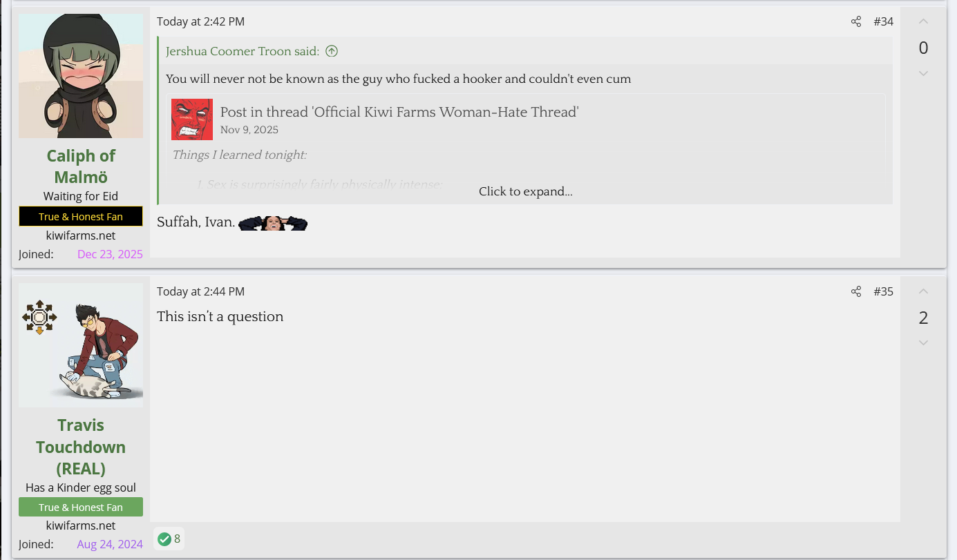Open the Travis Touchdown (REAL) profile
The image size is (957, 560).
coord(81,447)
